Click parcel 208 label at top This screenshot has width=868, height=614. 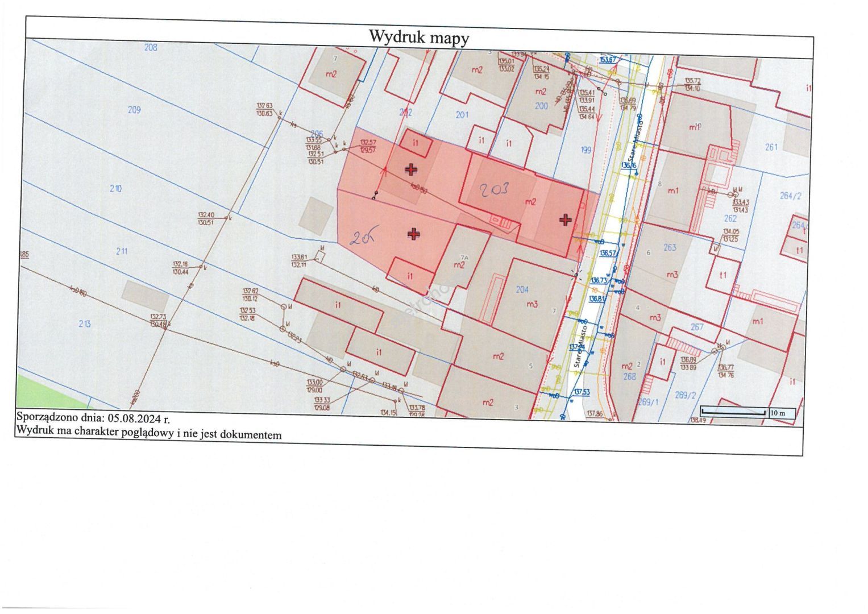150,47
